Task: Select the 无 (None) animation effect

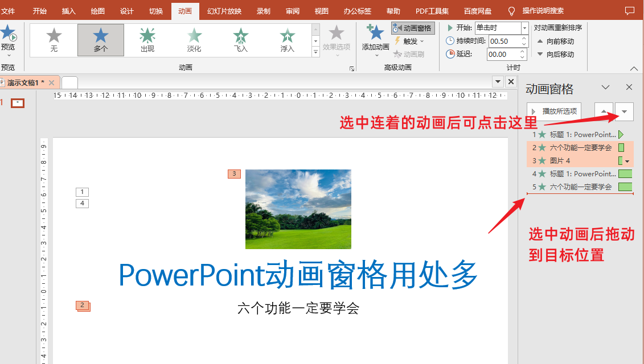Action: [x=54, y=40]
